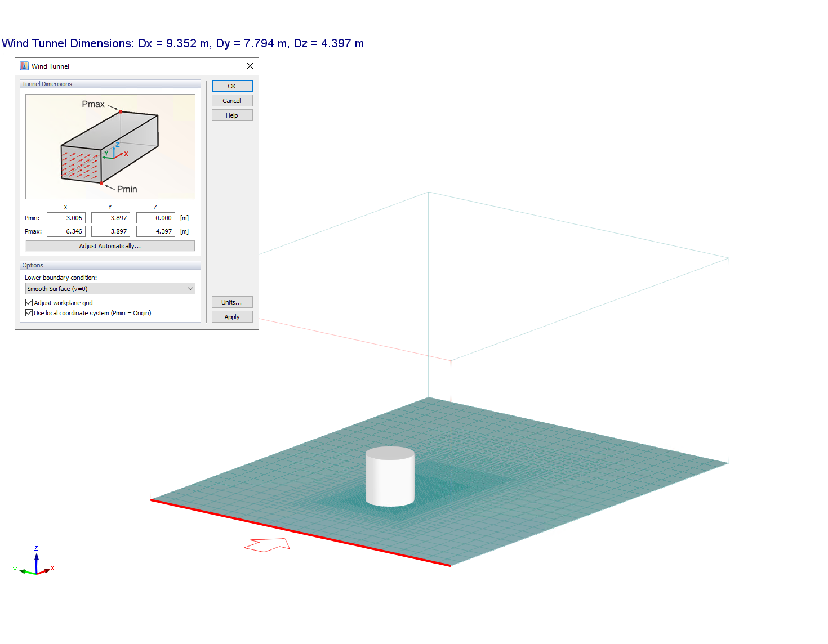
Task: Click the Pmax Z value input field
Action: click(x=155, y=231)
